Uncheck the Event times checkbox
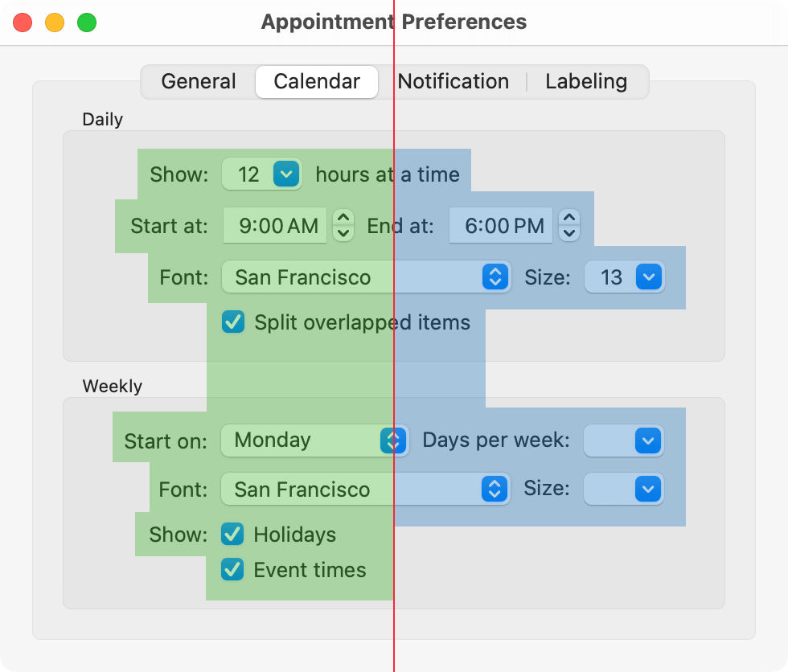The width and height of the screenshot is (788, 672). [232, 570]
